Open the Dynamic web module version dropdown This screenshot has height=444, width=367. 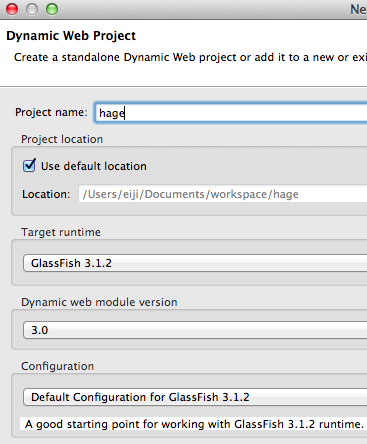pyautogui.click(x=195, y=330)
